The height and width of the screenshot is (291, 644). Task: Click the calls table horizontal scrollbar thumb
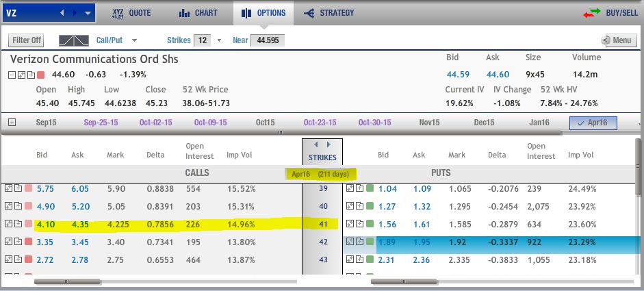67,282
